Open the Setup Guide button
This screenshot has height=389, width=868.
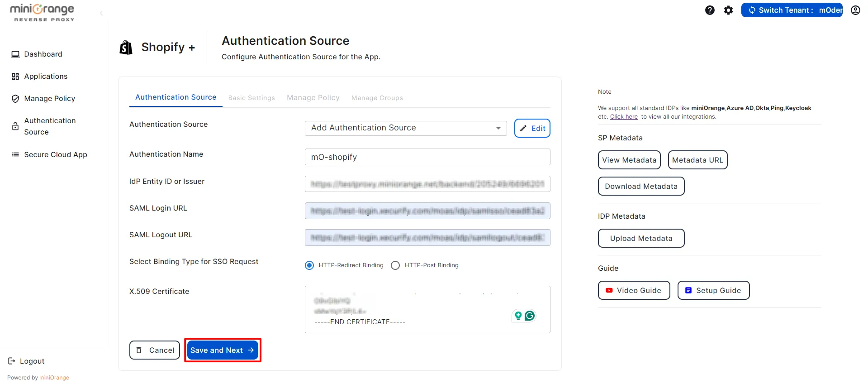[x=713, y=290]
